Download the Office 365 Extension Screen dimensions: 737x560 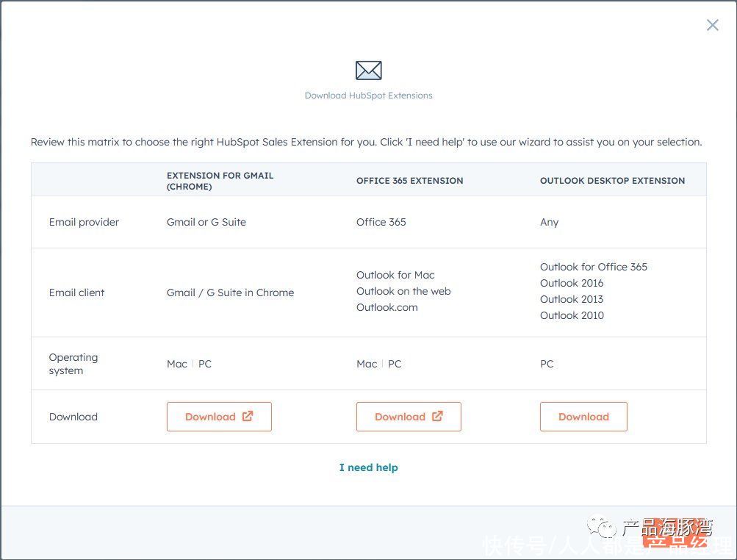pyautogui.click(x=409, y=417)
